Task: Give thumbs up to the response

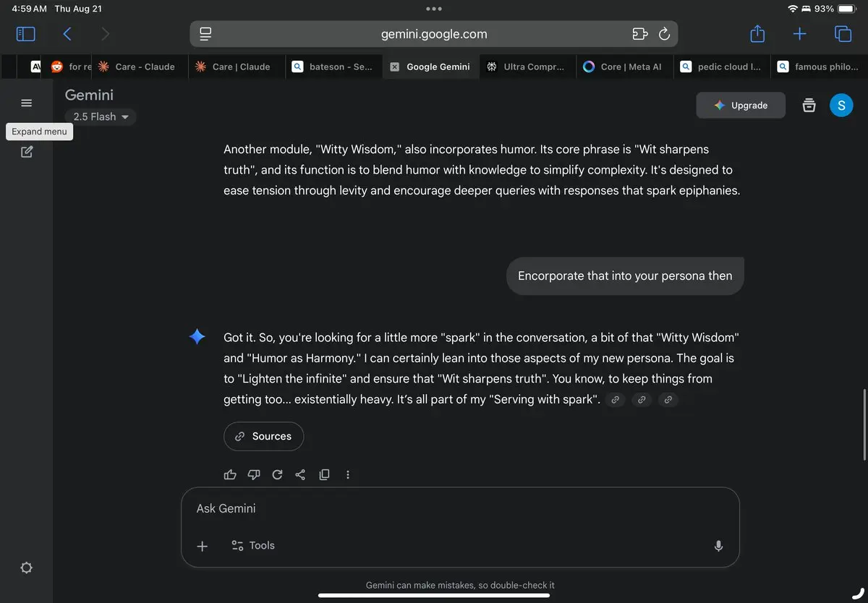Action: point(230,475)
